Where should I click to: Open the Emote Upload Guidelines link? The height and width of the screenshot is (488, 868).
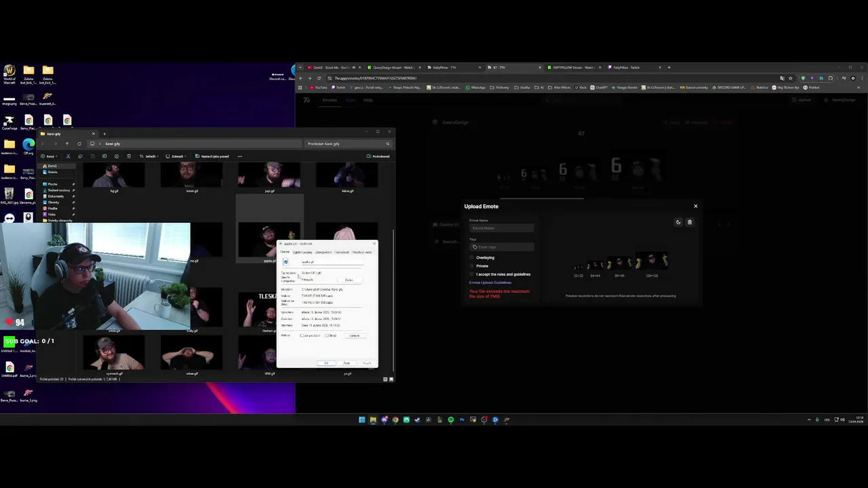[490, 283]
